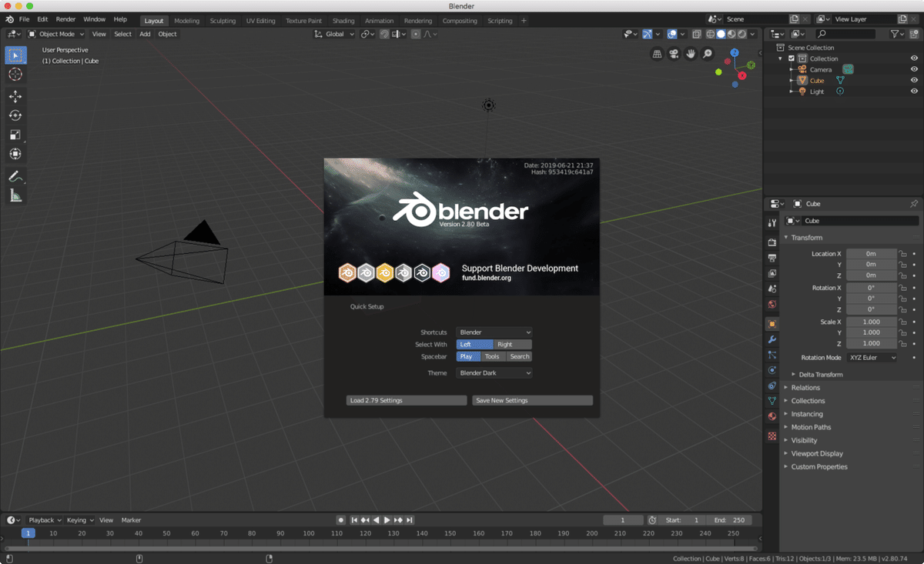Toggle snapping magnet in viewport header

point(384,34)
